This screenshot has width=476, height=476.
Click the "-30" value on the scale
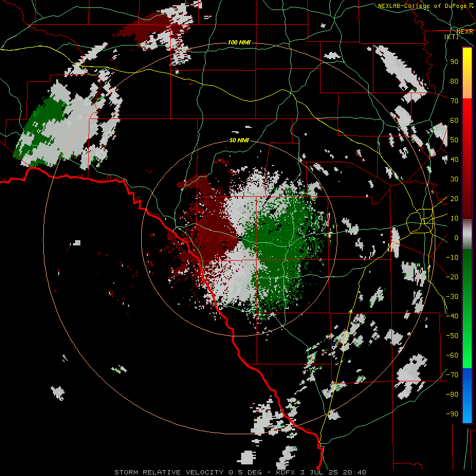pos(452,297)
